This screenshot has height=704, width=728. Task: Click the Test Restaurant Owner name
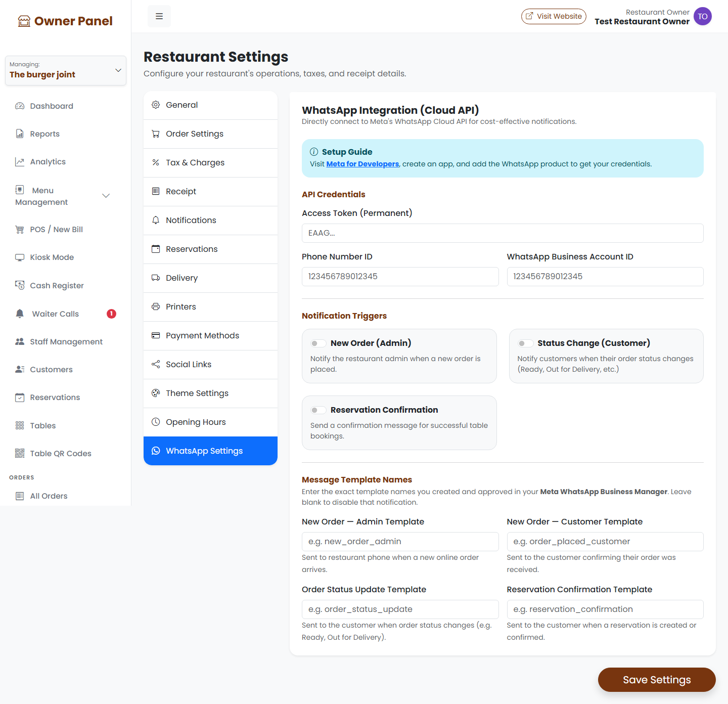tap(642, 21)
